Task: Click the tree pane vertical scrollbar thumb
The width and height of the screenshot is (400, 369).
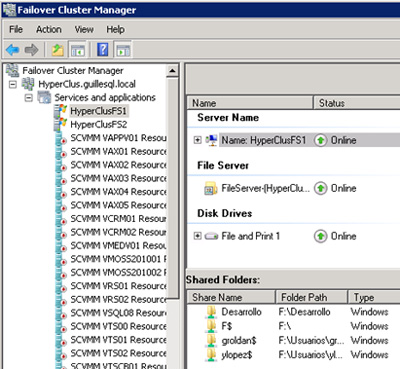Action: tap(172, 188)
